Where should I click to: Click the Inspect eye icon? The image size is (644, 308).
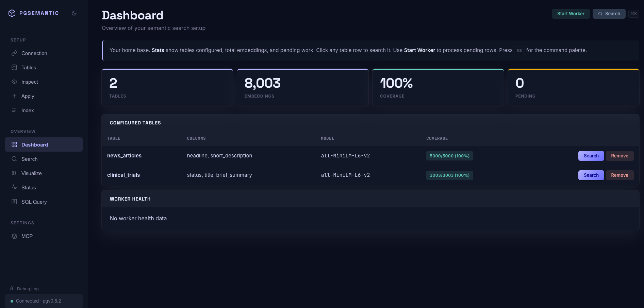click(x=14, y=82)
